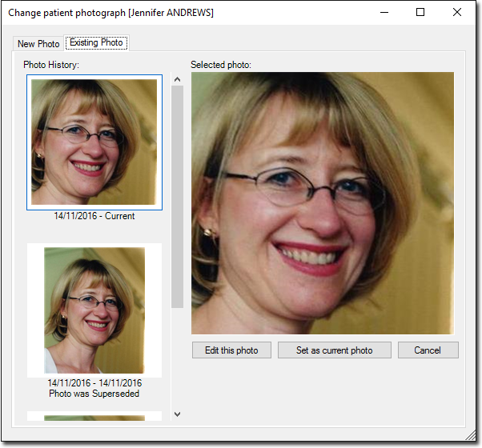Click Edit this photo button
This screenshot has width=482, height=448.
[x=231, y=350]
